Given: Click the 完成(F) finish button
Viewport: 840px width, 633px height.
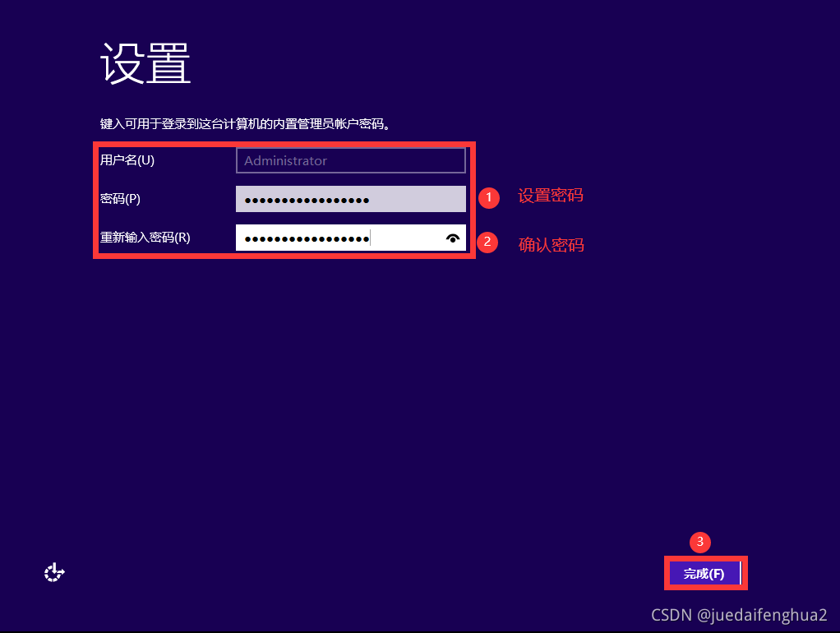Looking at the screenshot, I should click(x=705, y=574).
